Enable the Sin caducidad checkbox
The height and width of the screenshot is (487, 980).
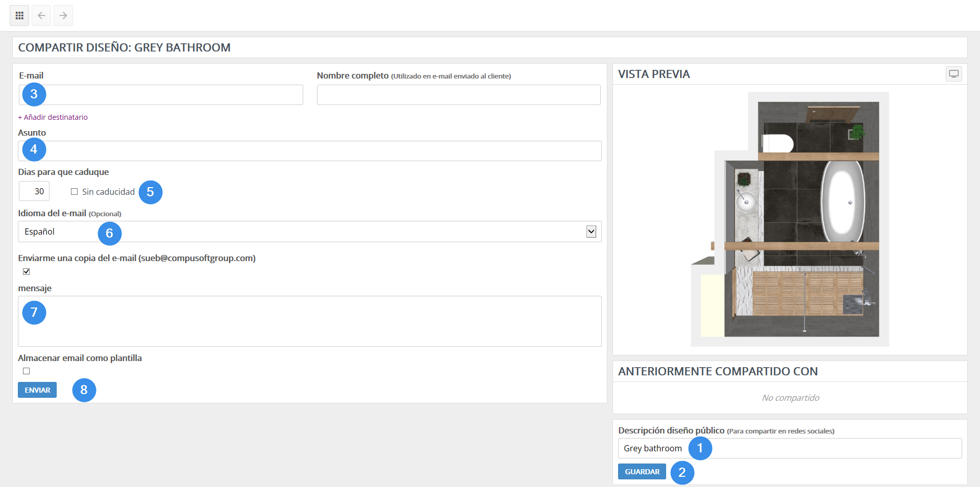click(75, 192)
